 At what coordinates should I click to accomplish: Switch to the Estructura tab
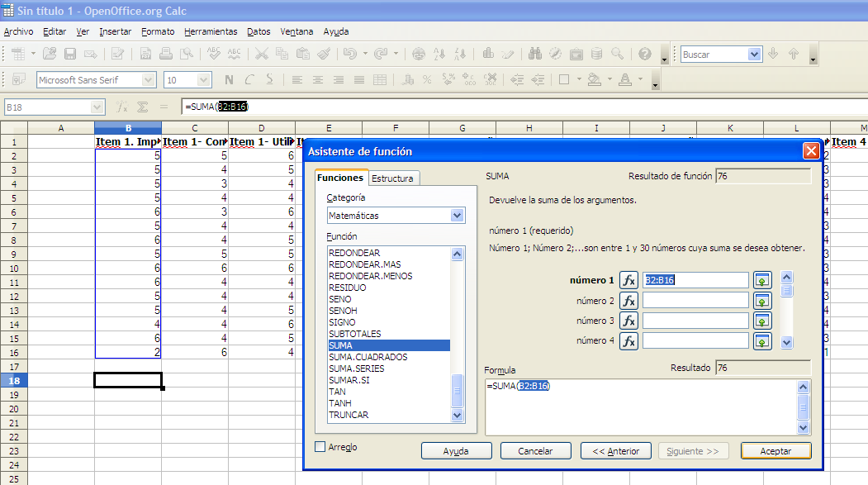[392, 178]
